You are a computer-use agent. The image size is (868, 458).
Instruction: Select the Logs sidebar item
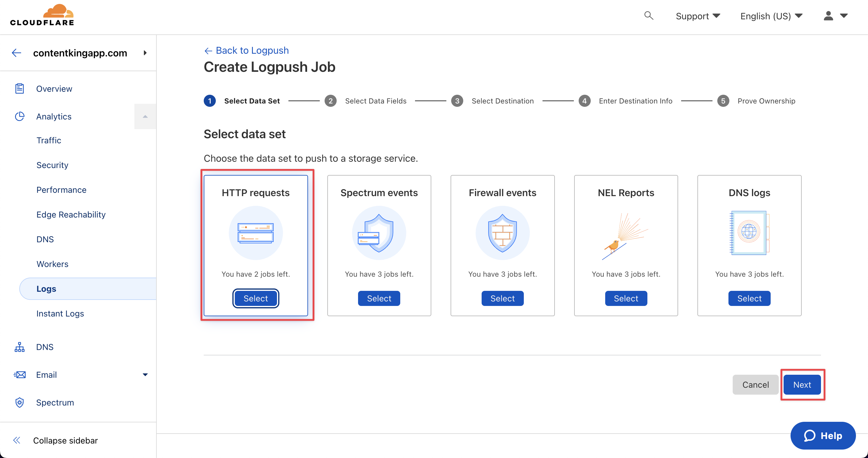[88, 289]
